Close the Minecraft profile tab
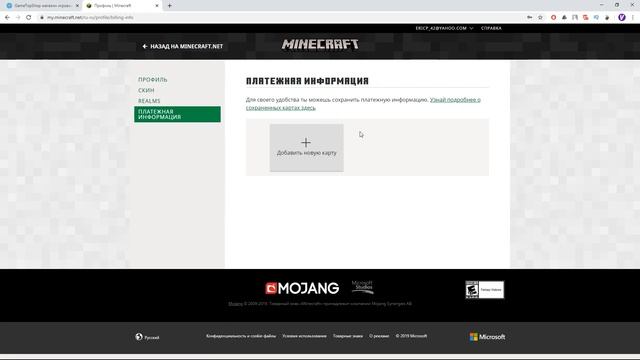This screenshot has height=360, width=640. tap(157, 6)
